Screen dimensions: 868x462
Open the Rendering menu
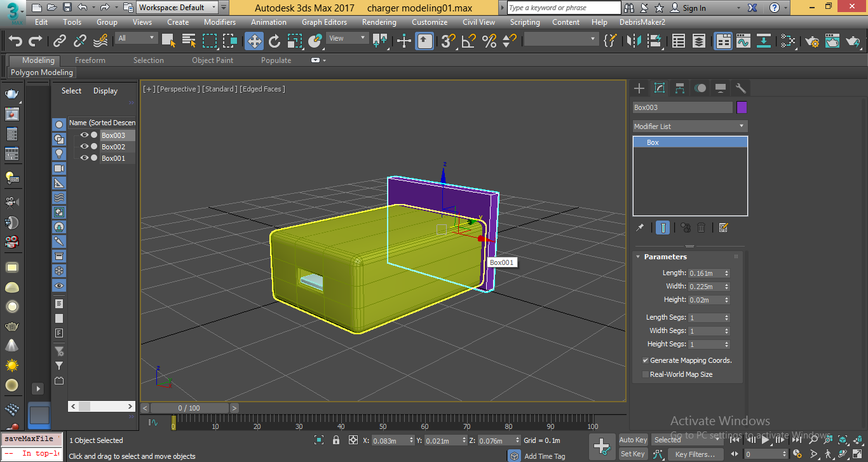pyautogui.click(x=379, y=22)
